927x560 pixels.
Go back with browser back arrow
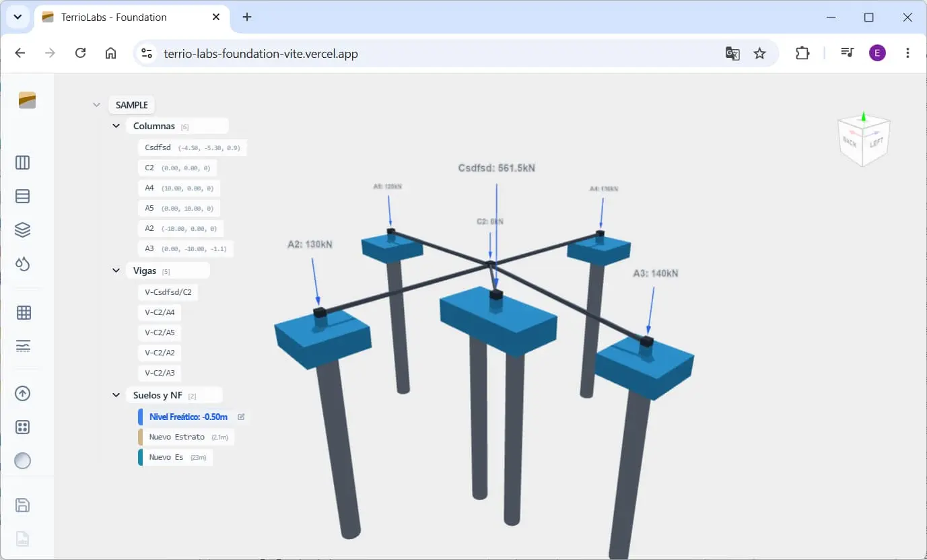point(20,53)
